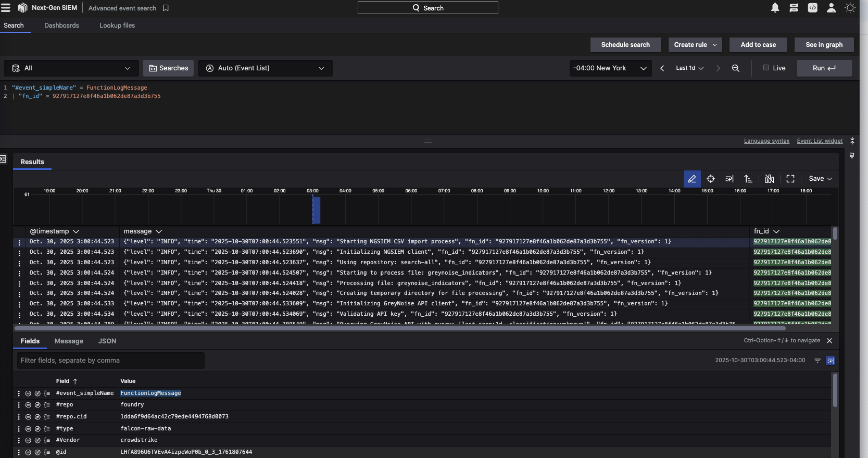Switch to the Dashboards tab
This screenshot has width=868, height=458.
click(x=61, y=26)
